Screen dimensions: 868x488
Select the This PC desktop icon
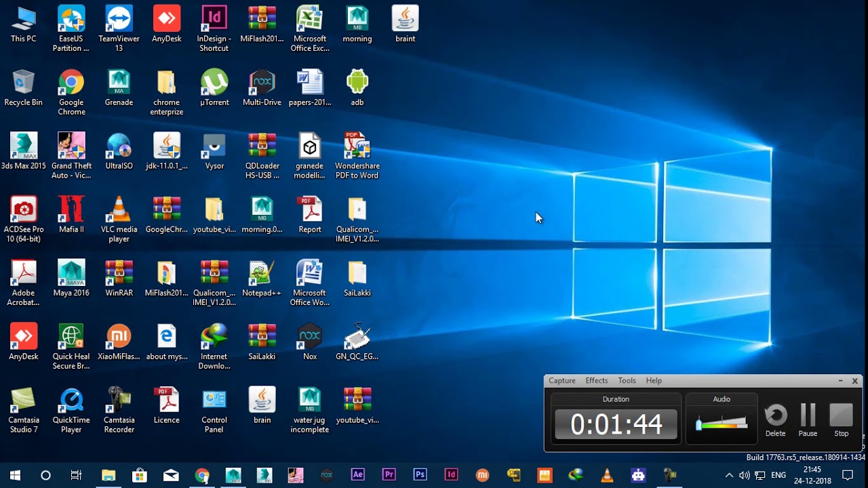pyautogui.click(x=24, y=25)
